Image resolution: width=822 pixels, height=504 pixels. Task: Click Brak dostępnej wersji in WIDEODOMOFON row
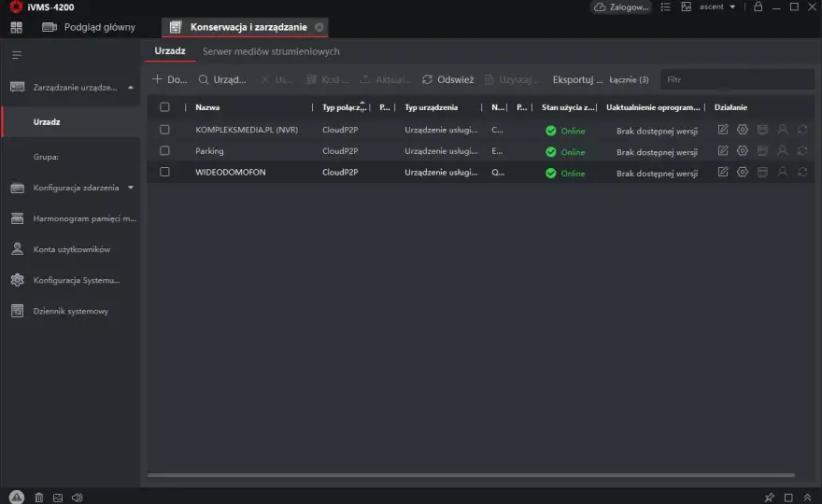pos(657,174)
